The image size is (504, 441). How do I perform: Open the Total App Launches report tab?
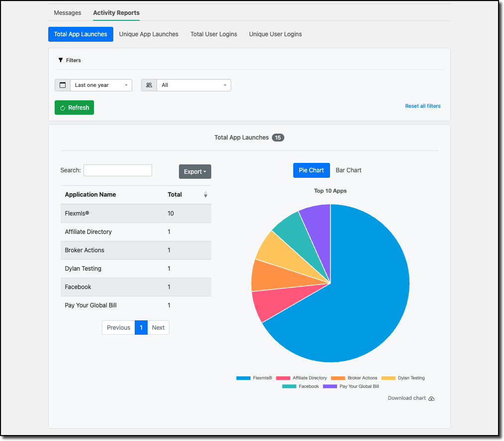(81, 34)
